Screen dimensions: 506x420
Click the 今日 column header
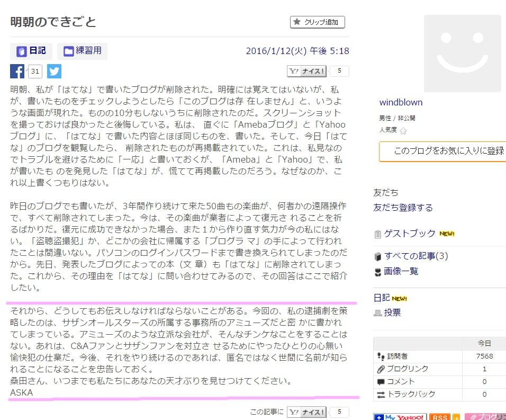[x=484, y=343]
